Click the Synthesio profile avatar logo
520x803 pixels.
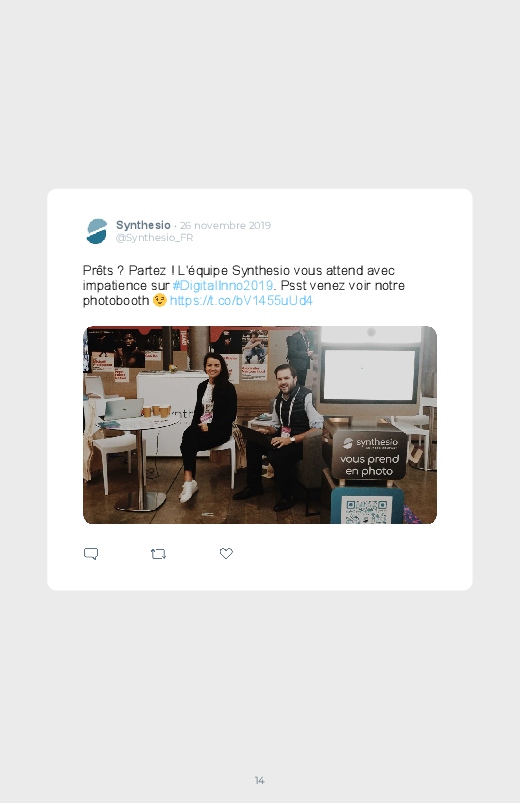(x=97, y=231)
